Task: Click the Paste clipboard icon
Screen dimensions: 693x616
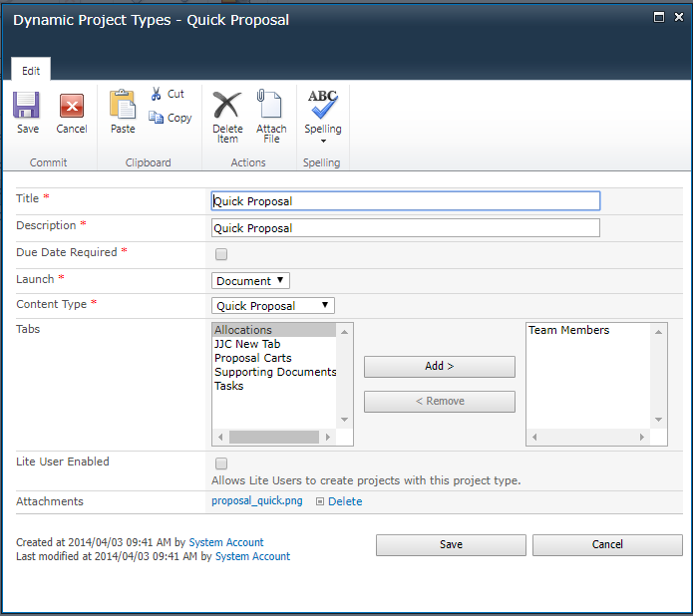Action: click(x=123, y=105)
